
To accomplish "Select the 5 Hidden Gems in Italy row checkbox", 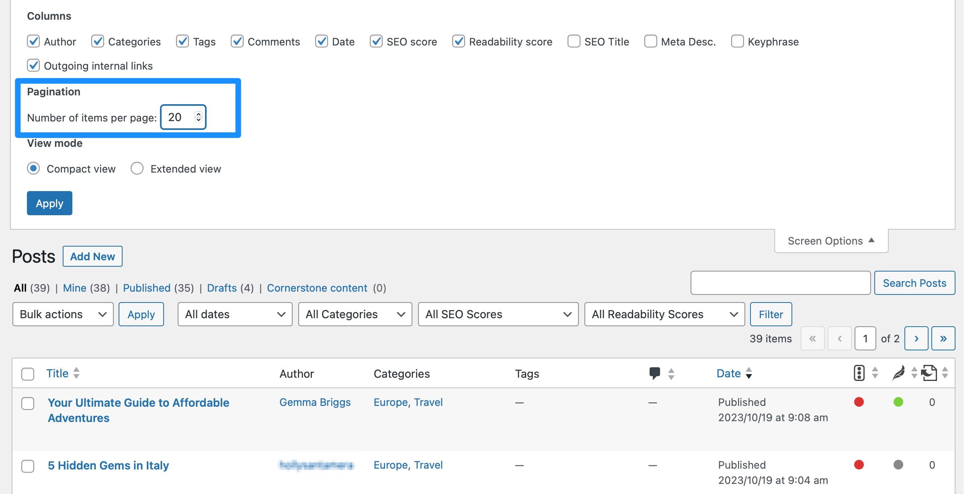I will point(28,467).
